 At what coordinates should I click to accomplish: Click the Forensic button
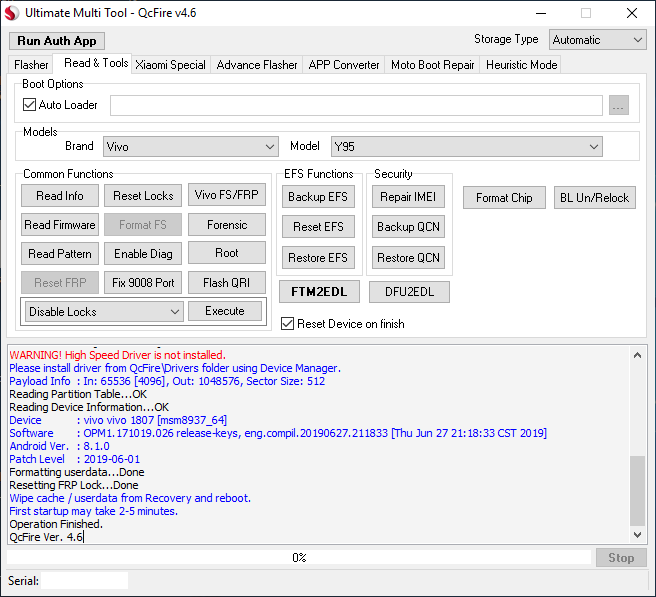(x=227, y=225)
